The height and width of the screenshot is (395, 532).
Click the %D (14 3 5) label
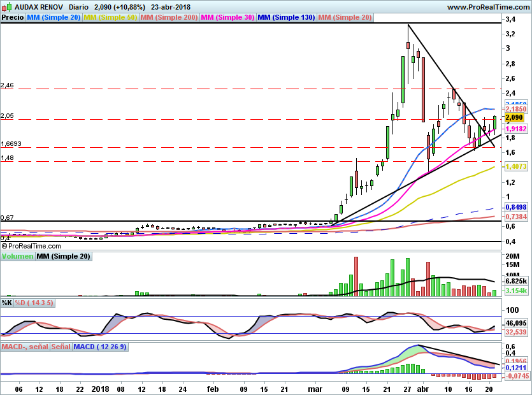(x=34, y=303)
